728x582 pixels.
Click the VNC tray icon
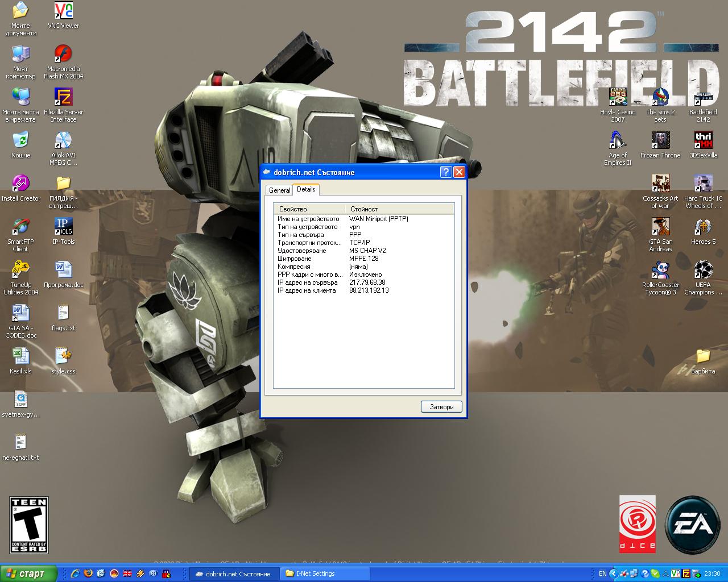[x=676, y=574]
